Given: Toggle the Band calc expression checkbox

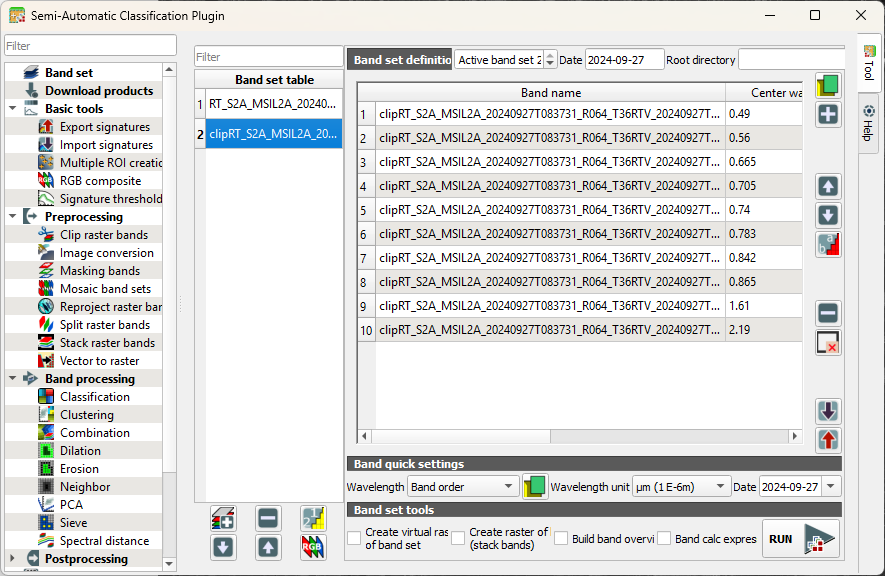Looking at the screenshot, I should coord(664,539).
